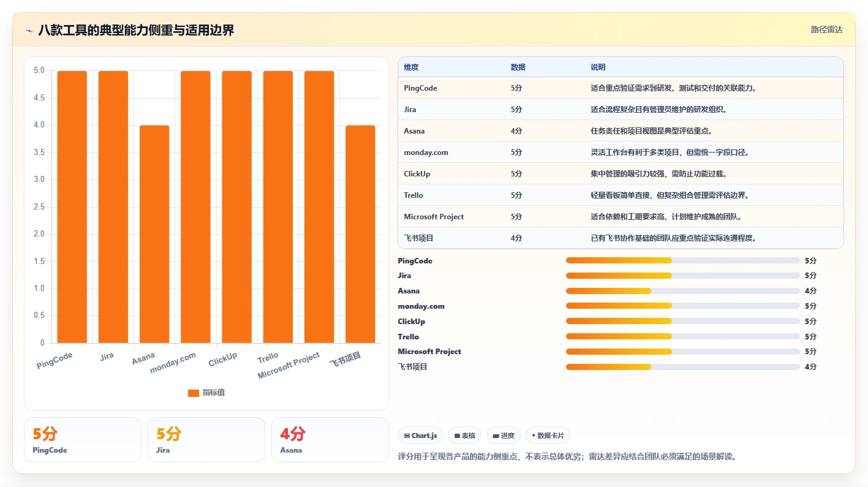868x487 pixels.
Task: Click the heading 八款工具的典型能力侧重与适用边界
Action: pos(136,30)
